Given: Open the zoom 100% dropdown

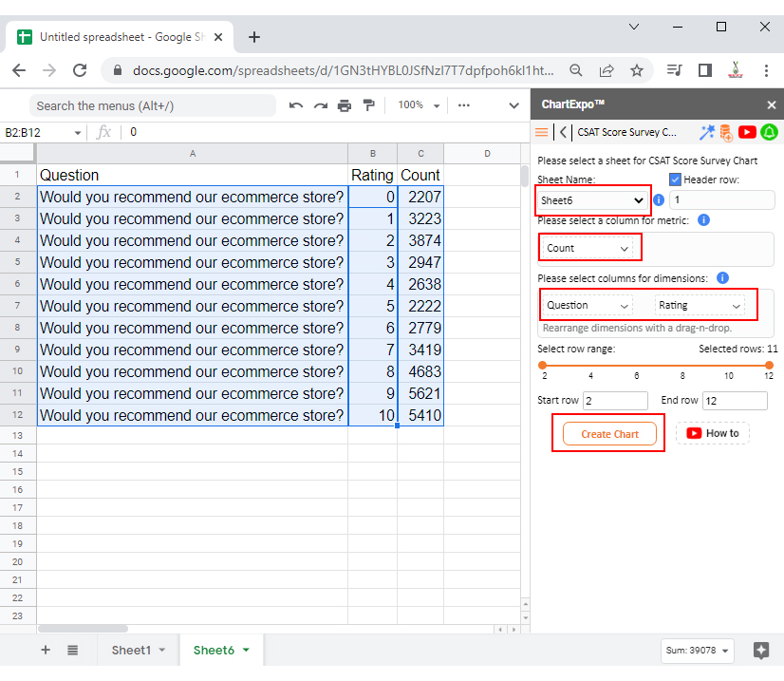Looking at the screenshot, I should (x=419, y=105).
